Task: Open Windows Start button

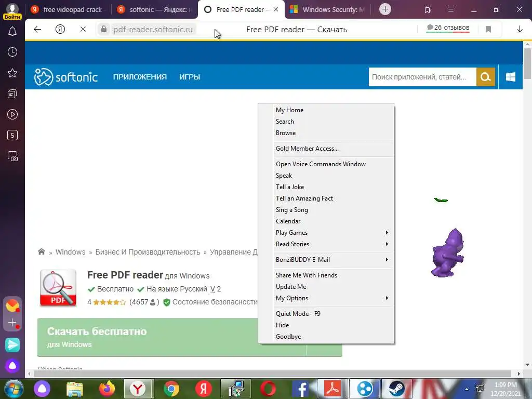Action: tap(14, 389)
